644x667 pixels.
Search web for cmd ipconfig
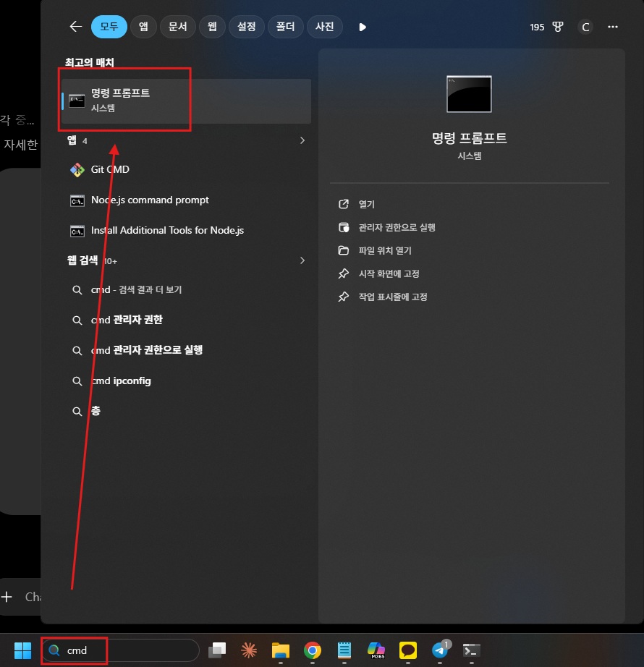pyautogui.click(x=186, y=381)
